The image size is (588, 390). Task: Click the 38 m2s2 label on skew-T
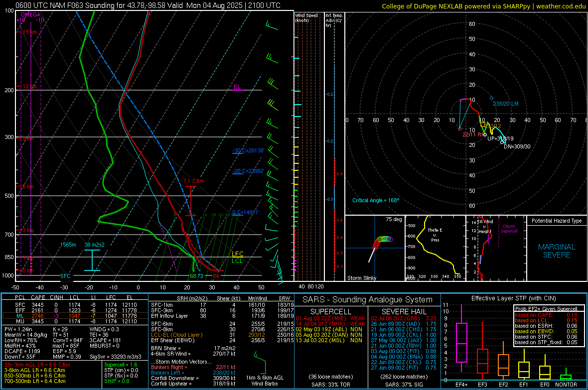click(x=95, y=245)
